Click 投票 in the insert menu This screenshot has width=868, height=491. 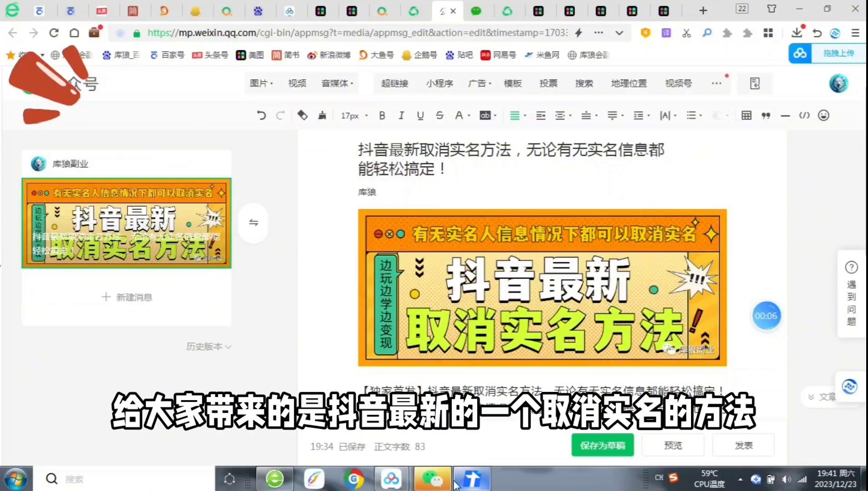(x=548, y=83)
